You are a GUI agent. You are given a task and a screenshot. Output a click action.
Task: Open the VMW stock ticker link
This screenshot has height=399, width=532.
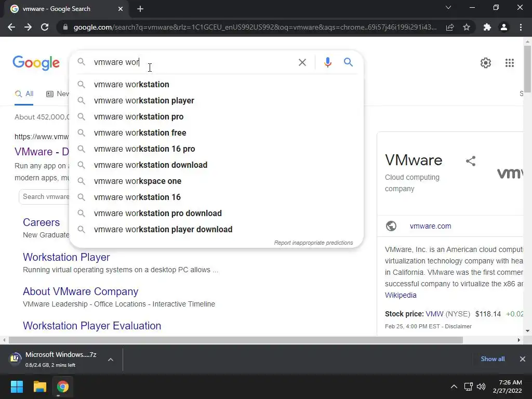pos(434,314)
